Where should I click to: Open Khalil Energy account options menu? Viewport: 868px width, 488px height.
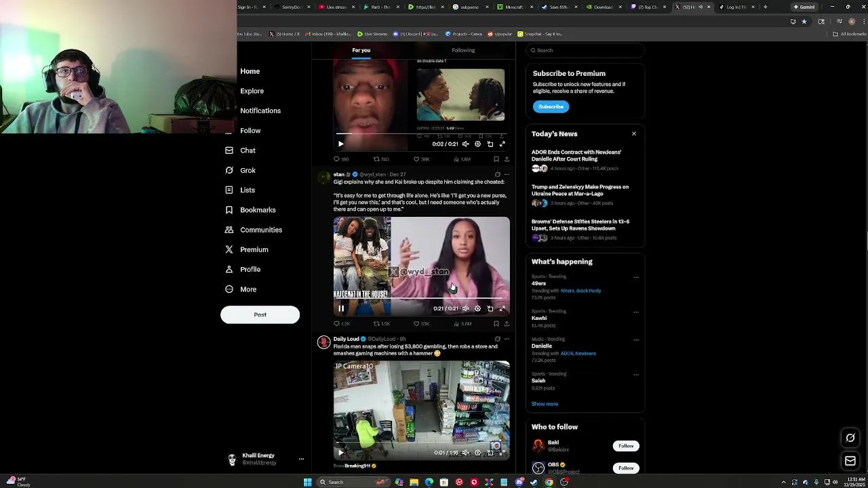pos(301,459)
